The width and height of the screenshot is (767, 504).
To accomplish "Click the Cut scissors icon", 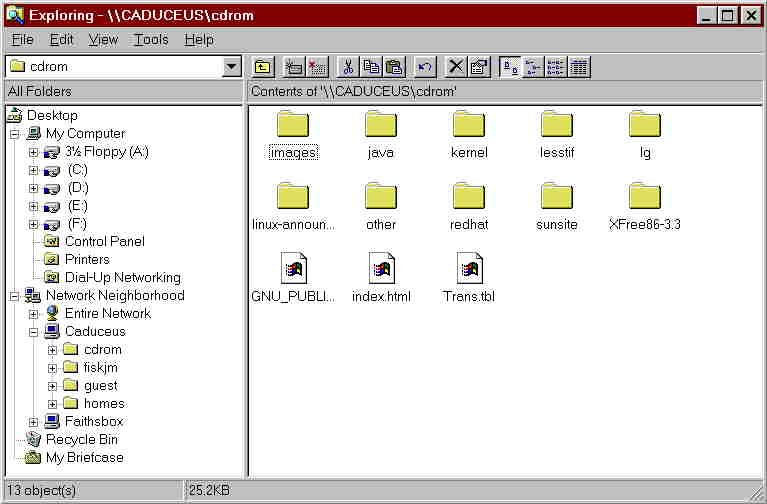I will [x=349, y=67].
